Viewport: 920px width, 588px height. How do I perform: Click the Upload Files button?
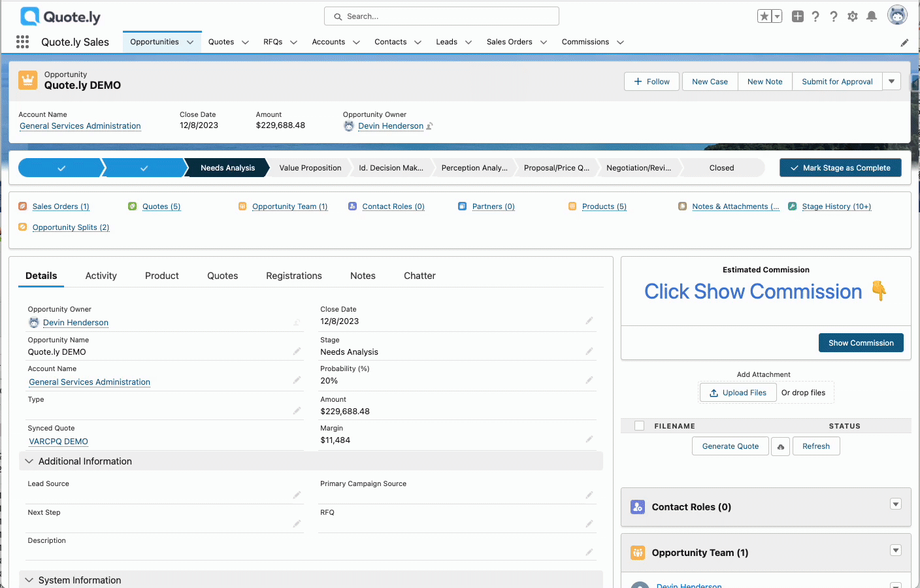pyautogui.click(x=738, y=393)
